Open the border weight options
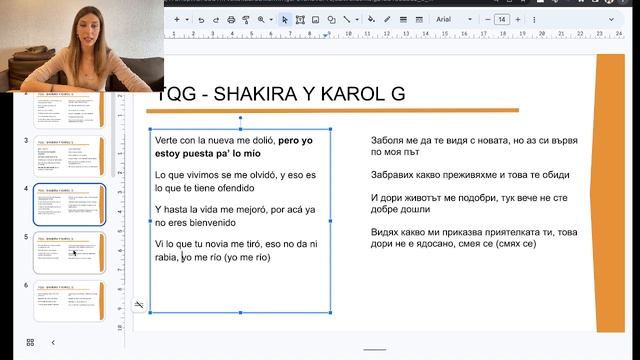 pos(403,20)
